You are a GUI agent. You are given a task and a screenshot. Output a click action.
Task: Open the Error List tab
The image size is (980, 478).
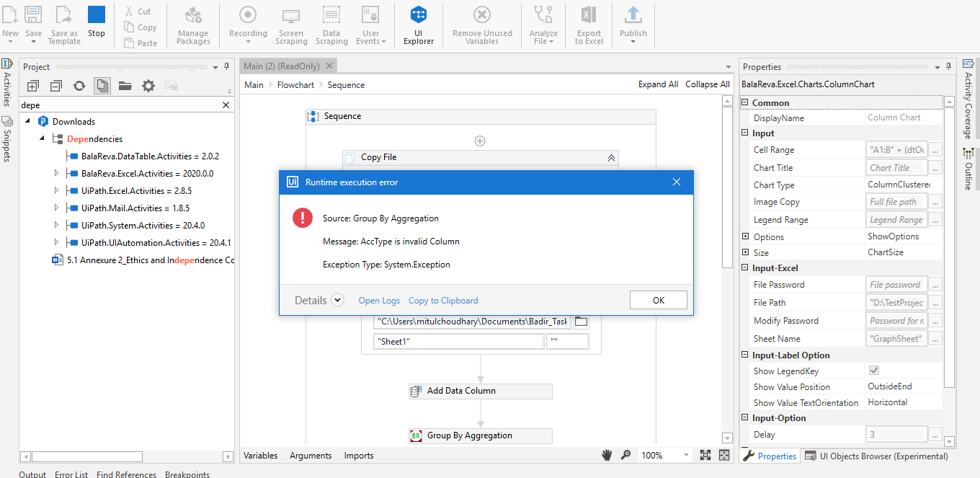click(x=71, y=474)
